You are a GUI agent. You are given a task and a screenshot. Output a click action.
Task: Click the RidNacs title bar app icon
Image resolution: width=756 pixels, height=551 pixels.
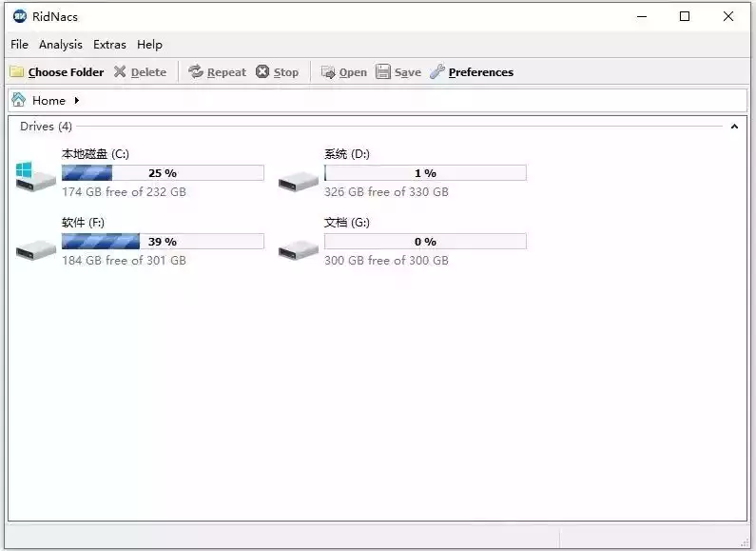(20, 16)
